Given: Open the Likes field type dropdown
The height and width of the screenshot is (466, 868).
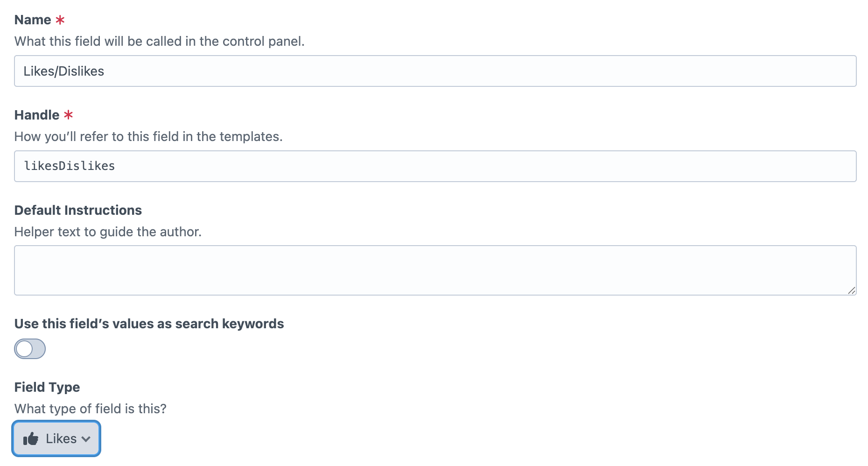Looking at the screenshot, I should click(x=56, y=439).
